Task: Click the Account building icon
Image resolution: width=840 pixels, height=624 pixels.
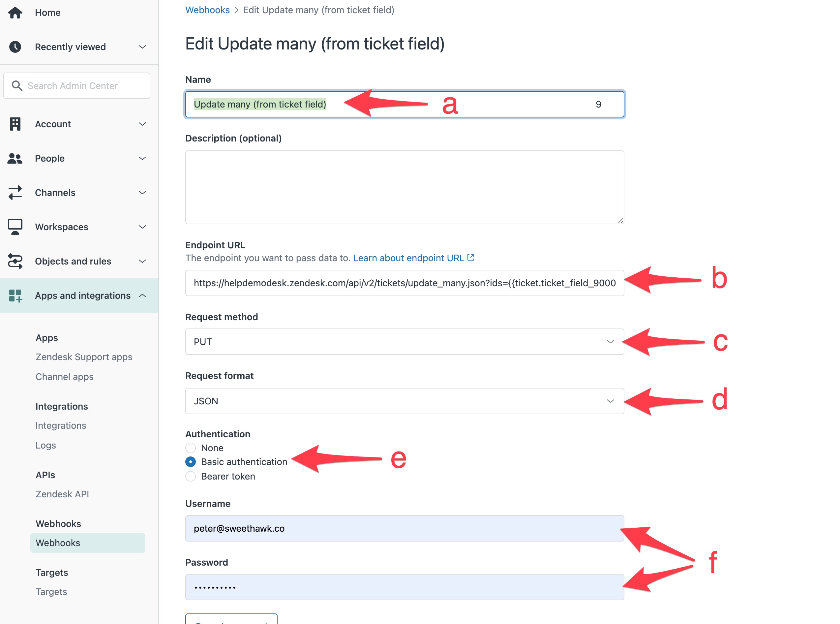Action: (x=15, y=124)
